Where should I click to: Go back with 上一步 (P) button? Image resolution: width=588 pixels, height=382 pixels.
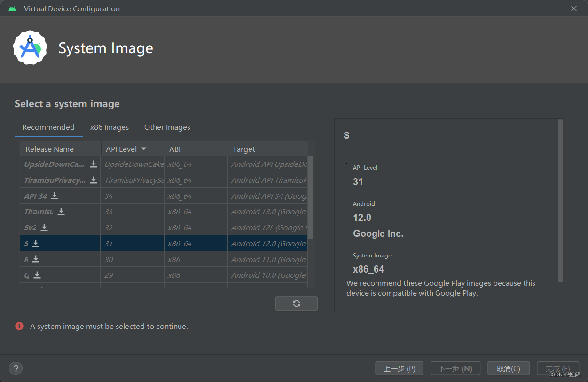coord(399,368)
